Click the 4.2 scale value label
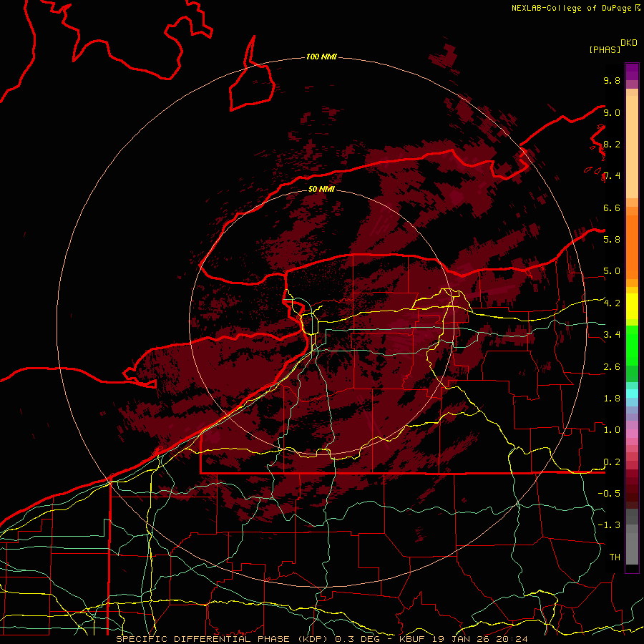 612,303
